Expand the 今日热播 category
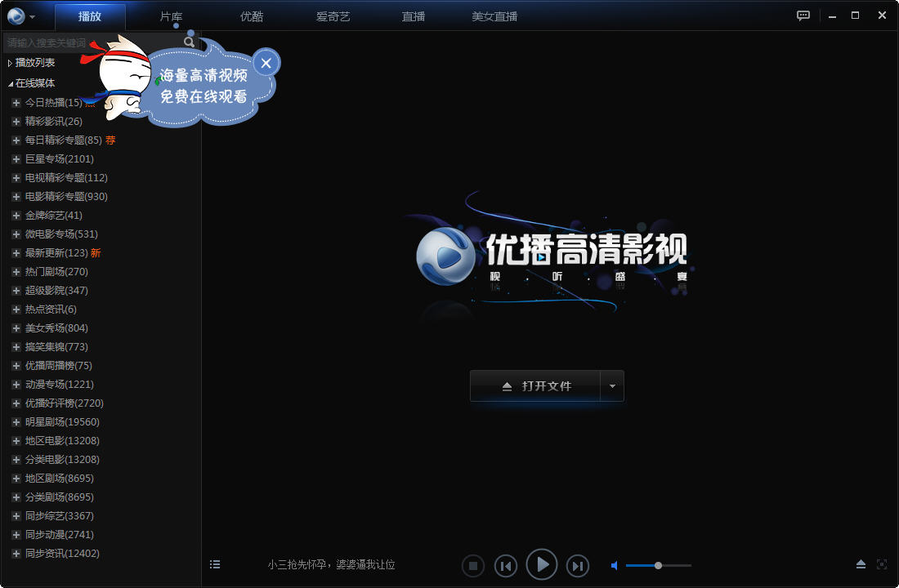The width and height of the screenshot is (899, 588). point(16,102)
